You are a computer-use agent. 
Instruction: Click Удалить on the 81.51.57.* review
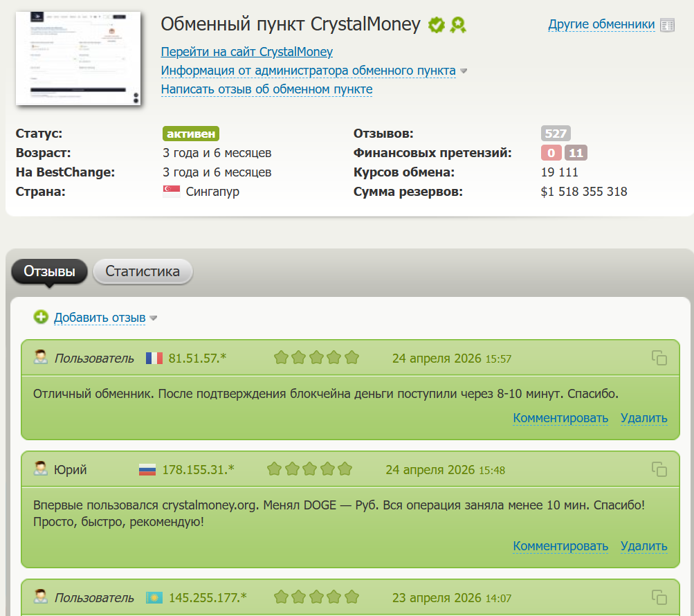click(643, 417)
